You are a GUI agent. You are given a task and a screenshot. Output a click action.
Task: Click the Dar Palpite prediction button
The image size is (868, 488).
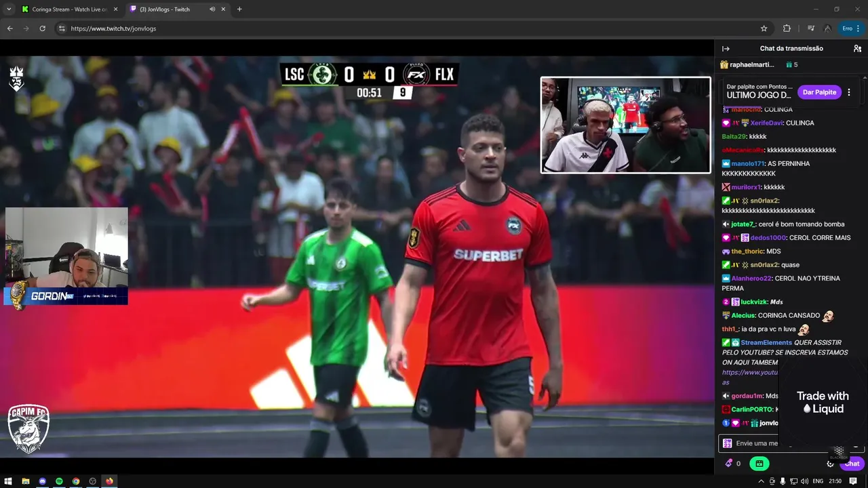coord(819,92)
